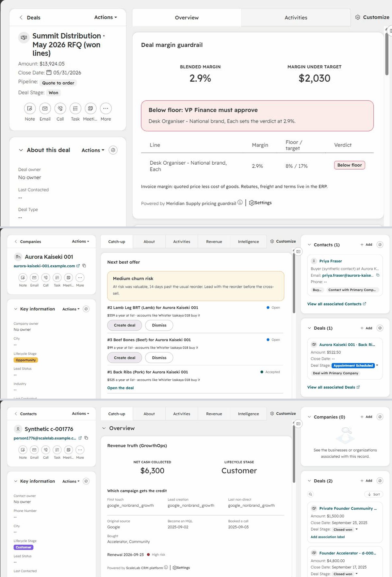Viewport: 392px width, 577px height.
Task: Collapse the Deals (2) card
Action: tap(309, 481)
